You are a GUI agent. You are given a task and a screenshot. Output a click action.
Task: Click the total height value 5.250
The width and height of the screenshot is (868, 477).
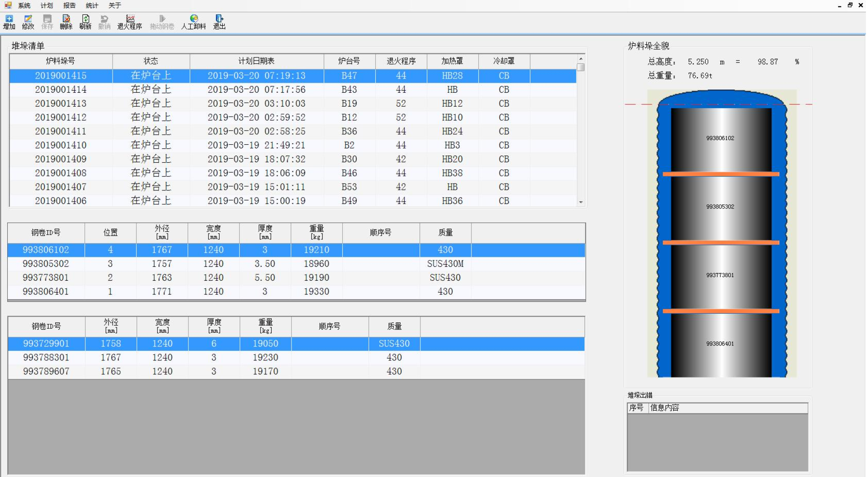698,62
